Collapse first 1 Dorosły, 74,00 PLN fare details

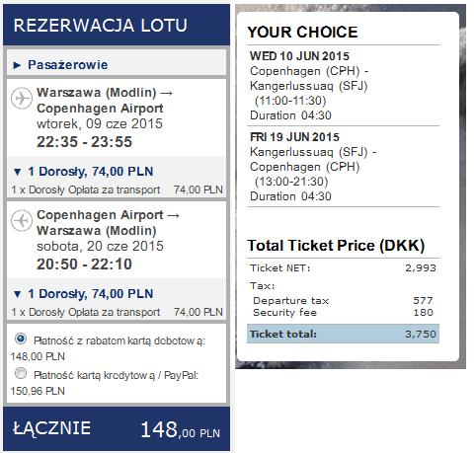(x=84, y=172)
